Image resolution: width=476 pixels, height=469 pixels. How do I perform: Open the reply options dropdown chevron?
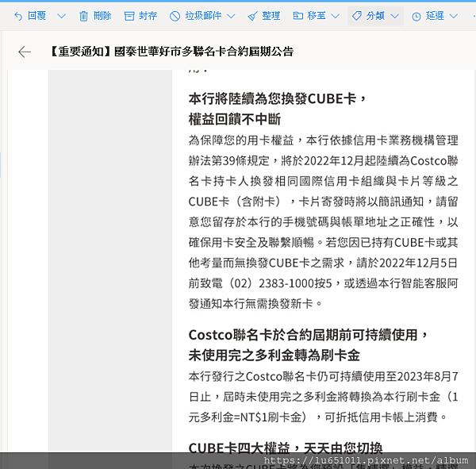click(x=62, y=16)
